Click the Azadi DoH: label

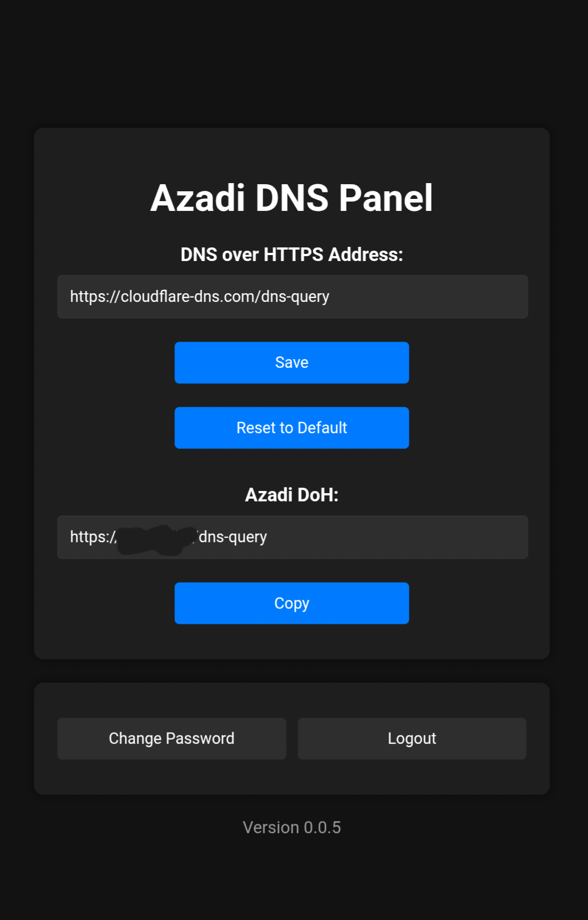pyautogui.click(x=292, y=495)
